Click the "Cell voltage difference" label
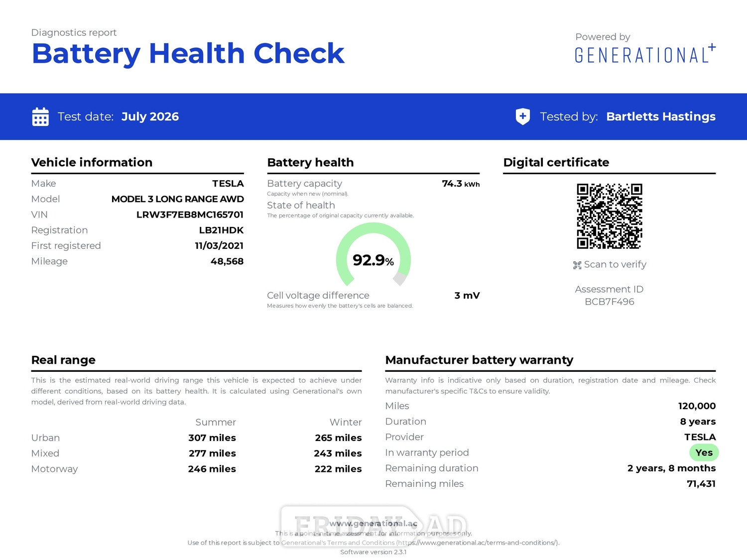The height and width of the screenshot is (560, 747). [x=318, y=296]
